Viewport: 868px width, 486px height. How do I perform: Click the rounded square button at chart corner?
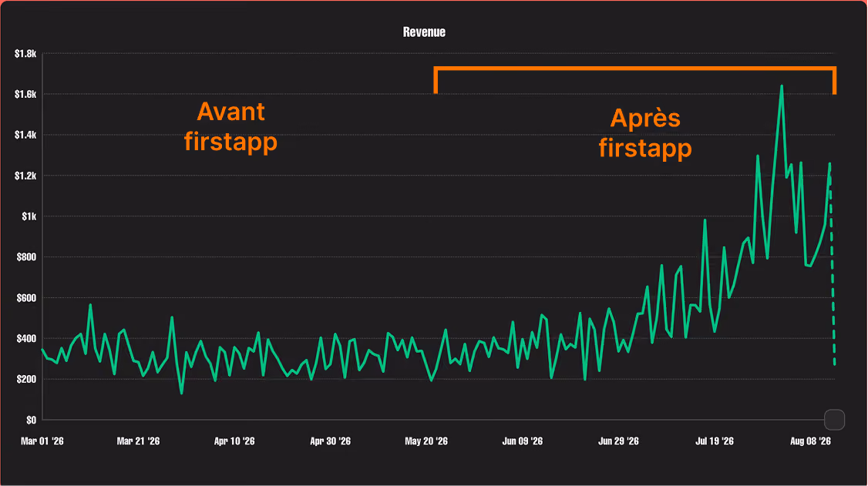coord(834,420)
